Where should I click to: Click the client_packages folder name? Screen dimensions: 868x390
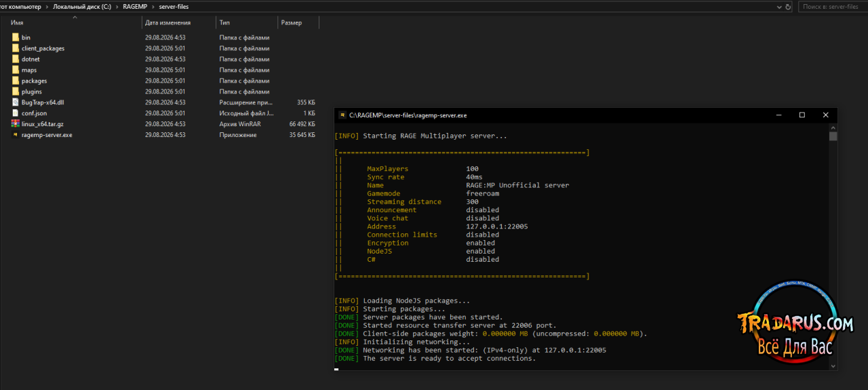pyautogui.click(x=43, y=48)
